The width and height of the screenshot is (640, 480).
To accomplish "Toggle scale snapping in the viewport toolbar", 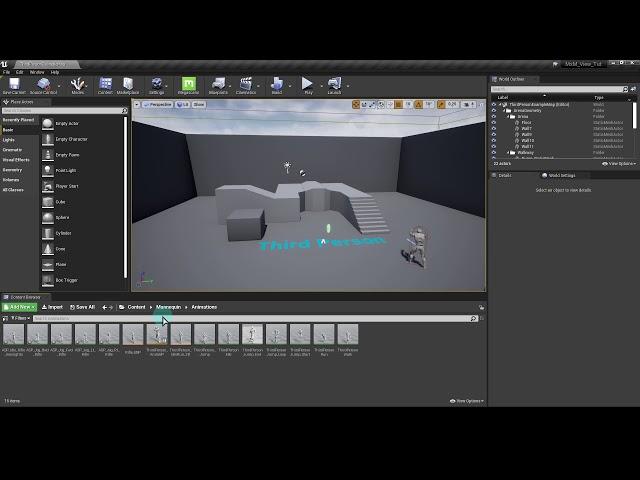I will coord(441,105).
